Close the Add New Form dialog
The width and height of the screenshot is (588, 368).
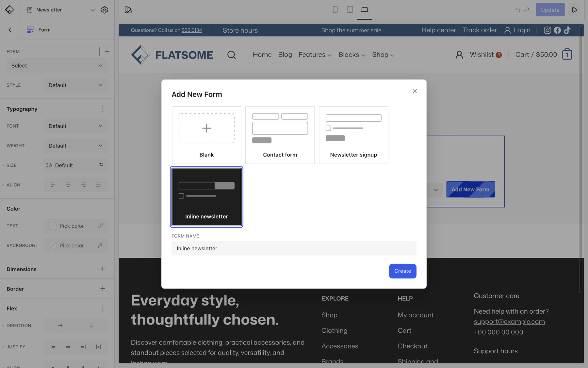coord(415,91)
